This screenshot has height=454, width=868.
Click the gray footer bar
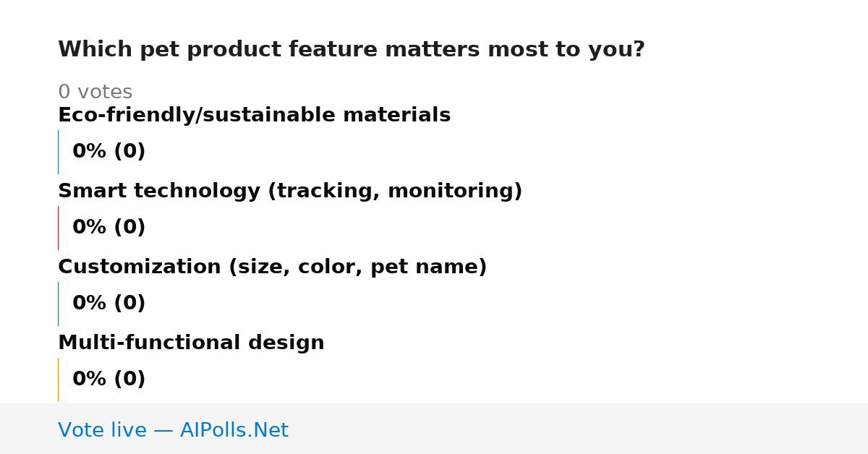[434, 429]
